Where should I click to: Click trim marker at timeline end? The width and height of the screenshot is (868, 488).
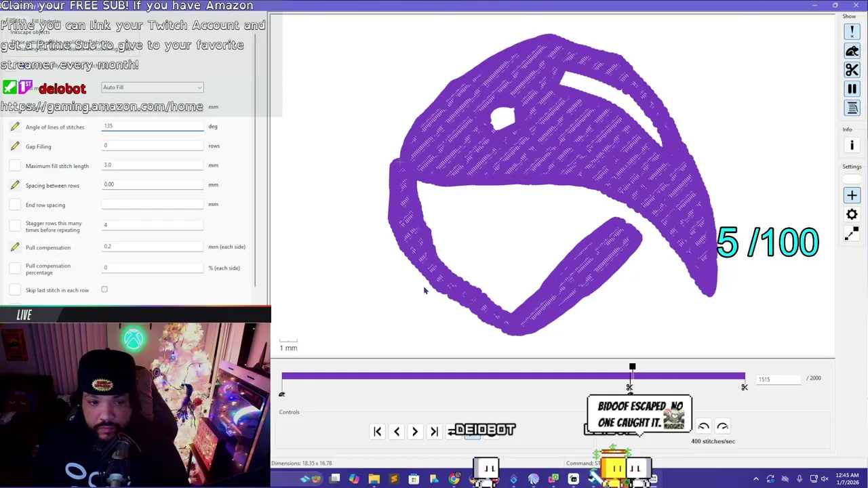click(745, 387)
